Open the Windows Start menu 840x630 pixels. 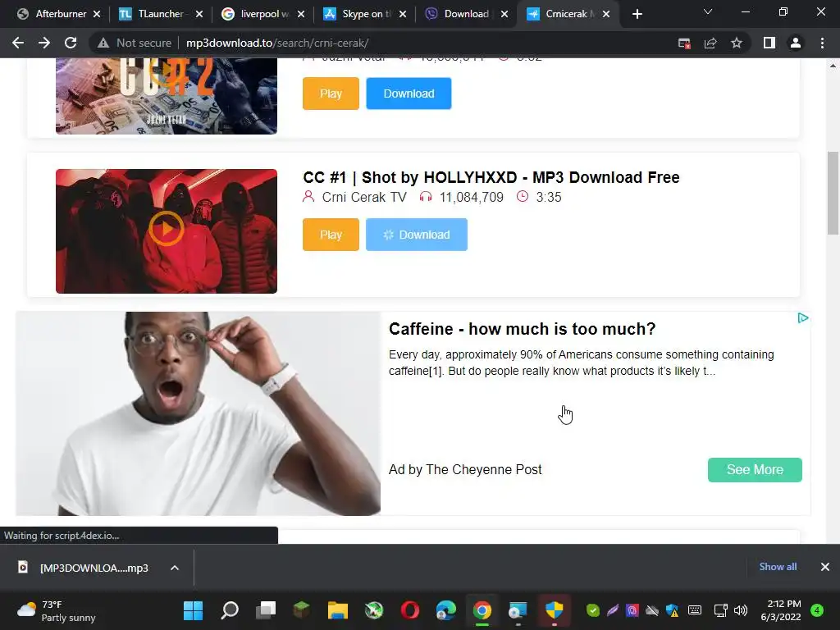coord(193,610)
